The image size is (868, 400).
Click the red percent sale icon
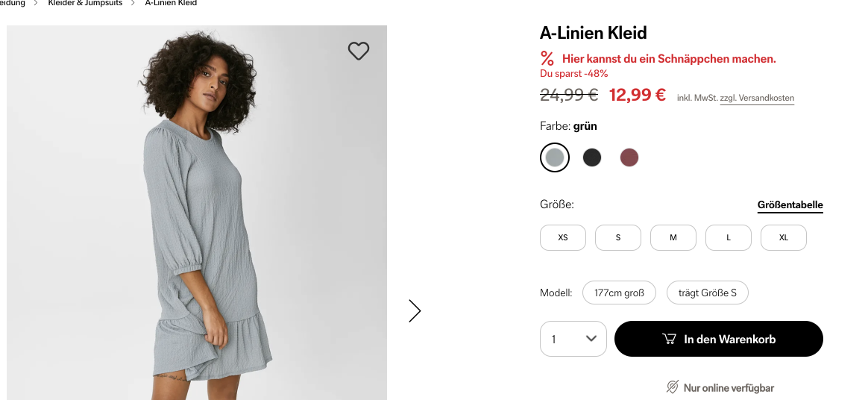(547, 58)
